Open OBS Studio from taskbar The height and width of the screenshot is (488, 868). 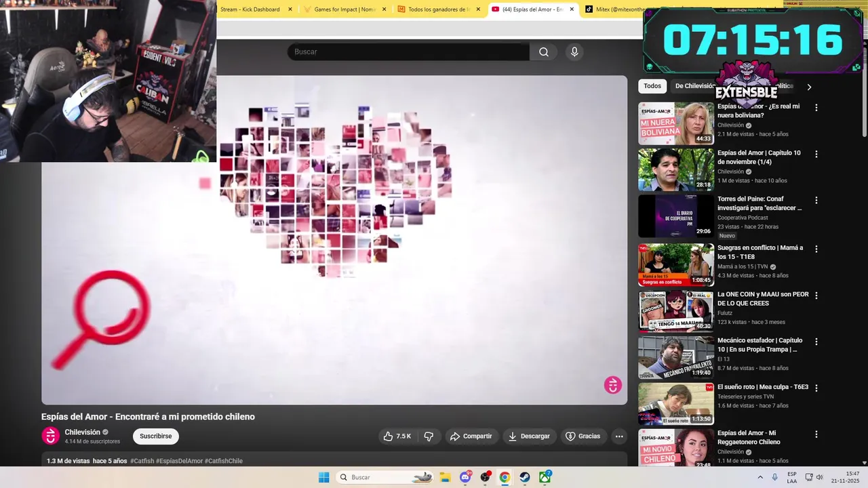pos(485,477)
